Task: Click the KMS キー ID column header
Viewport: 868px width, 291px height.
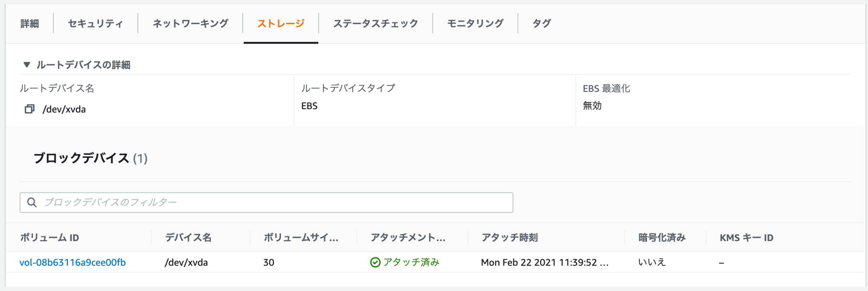Action: (747, 237)
